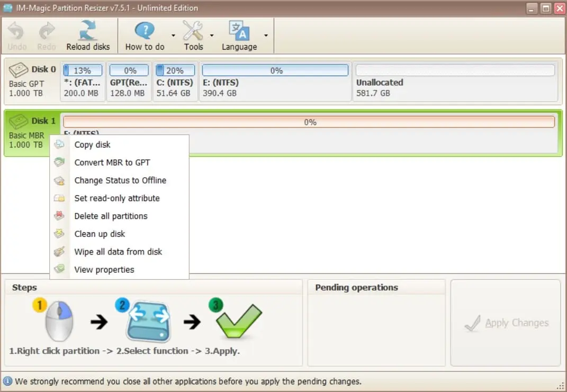Open the Tools wrench icon

coord(193,30)
